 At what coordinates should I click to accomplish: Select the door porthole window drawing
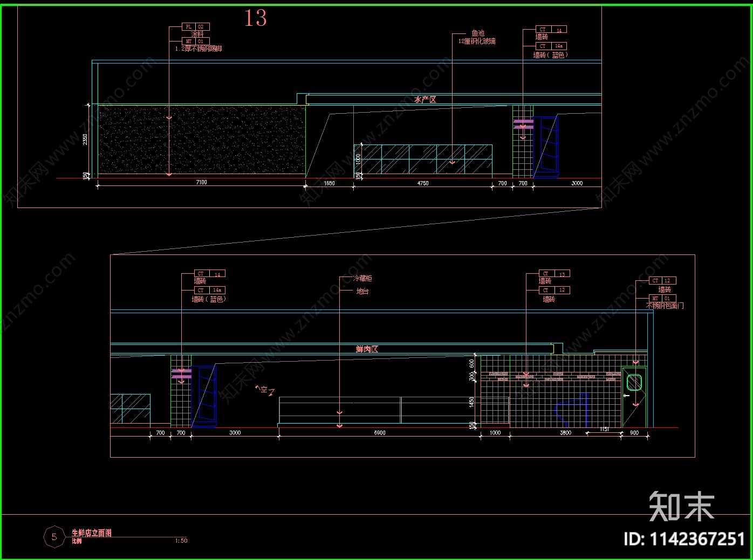633,382
